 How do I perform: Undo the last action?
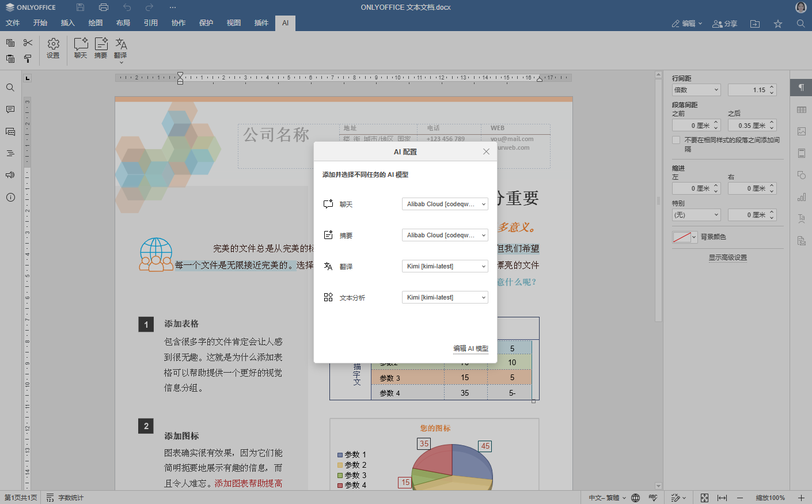click(127, 7)
